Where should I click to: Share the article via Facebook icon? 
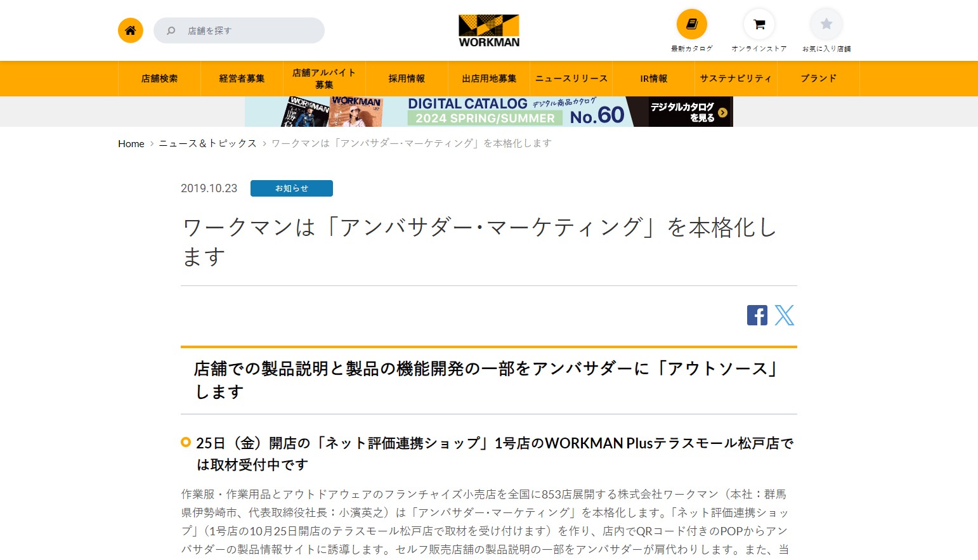pos(757,315)
